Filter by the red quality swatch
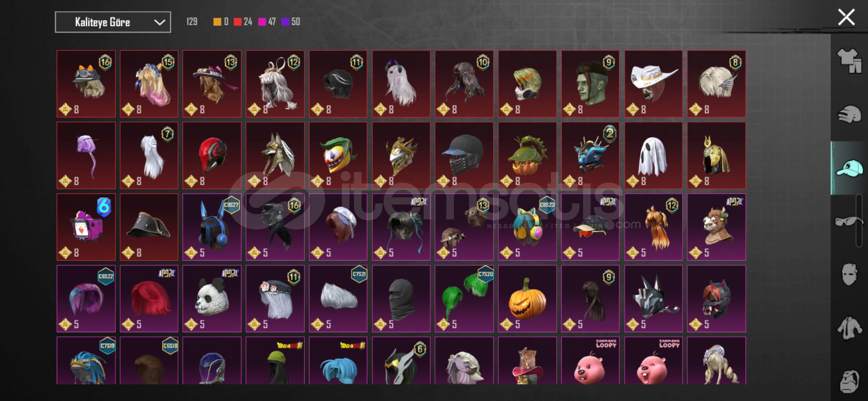Screen dimensions: 868x401 click(237, 22)
